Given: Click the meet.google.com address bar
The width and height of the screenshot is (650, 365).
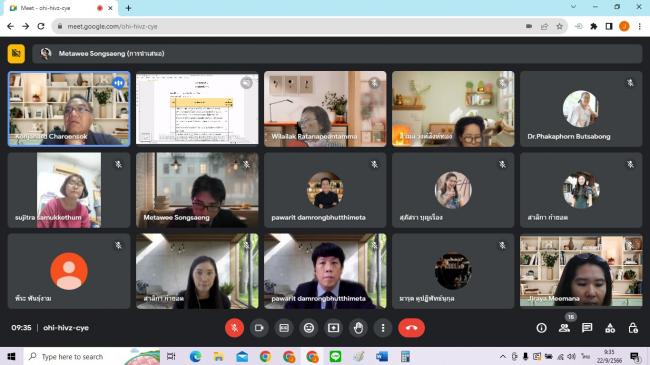Looking at the screenshot, I should 290,26.
